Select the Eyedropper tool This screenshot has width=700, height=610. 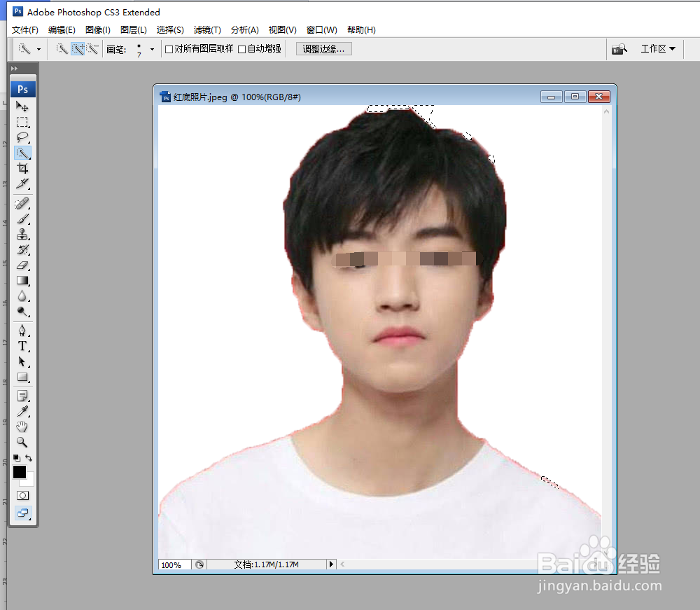pyautogui.click(x=22, y=411)
